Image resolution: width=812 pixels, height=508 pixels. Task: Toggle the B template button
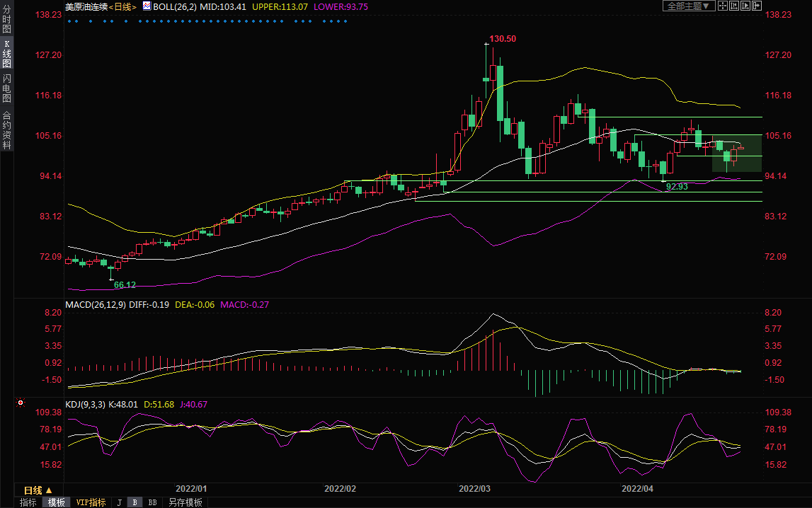point(135,502)
